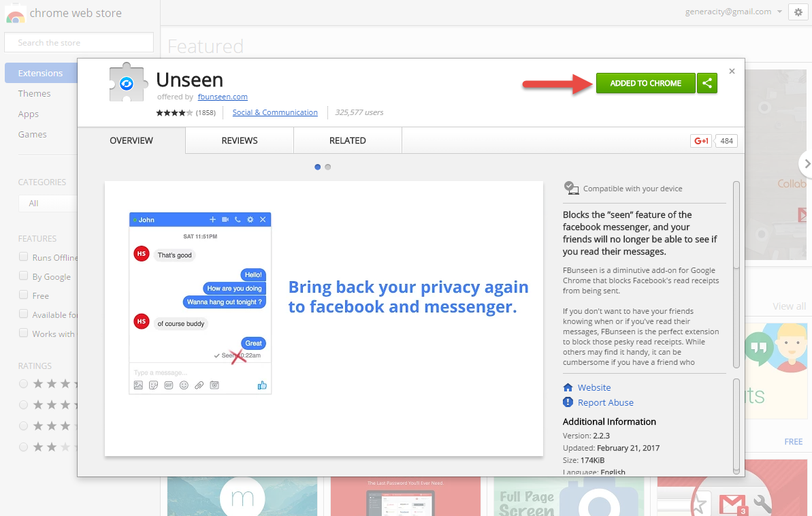The height and width of the screenshot is (516, 812).
Task: Go to second screenshot via pagination dot
Action: coord(328,167)
